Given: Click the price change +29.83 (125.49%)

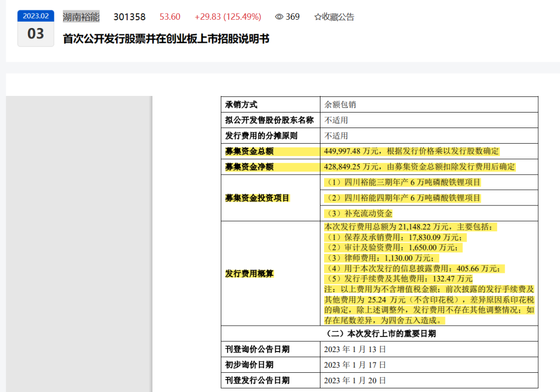Looking at the screenshot, I should (228, 17).
